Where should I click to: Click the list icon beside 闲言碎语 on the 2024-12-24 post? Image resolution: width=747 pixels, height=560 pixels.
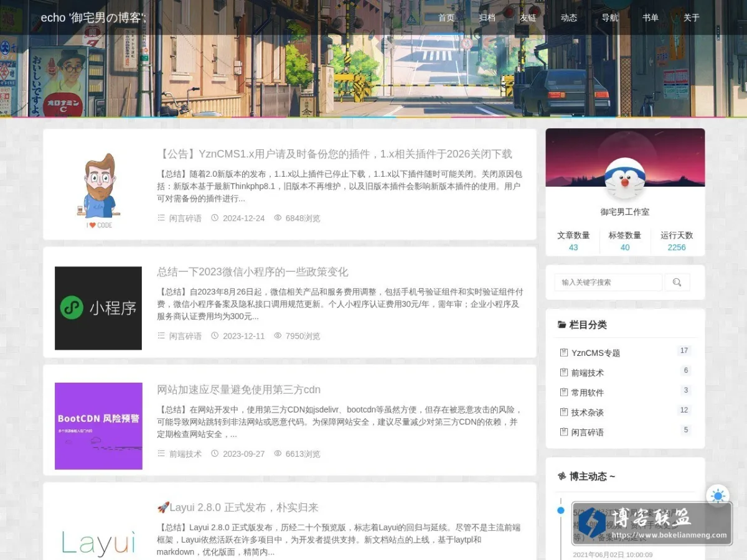pos(161,218)
